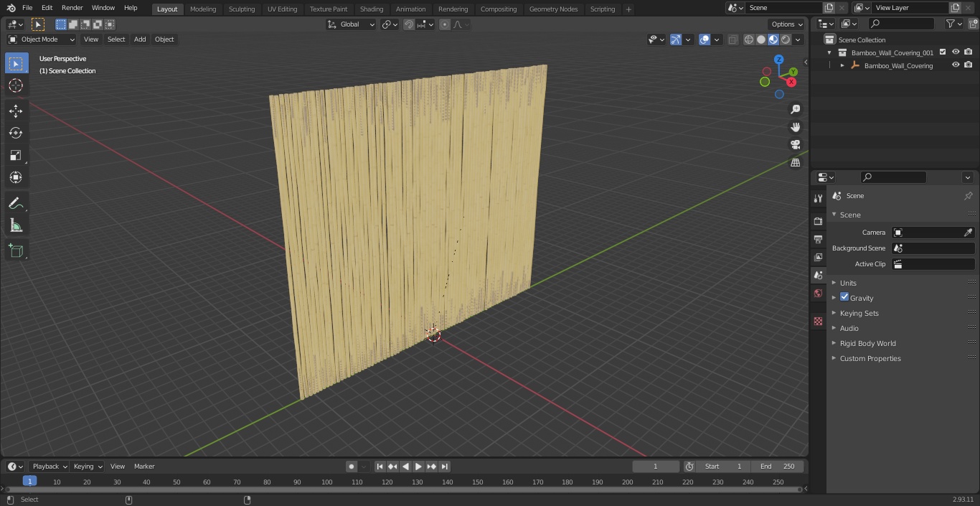Select the Measure tool
Viewport: 980px width, 506px height.
(16, 226)
